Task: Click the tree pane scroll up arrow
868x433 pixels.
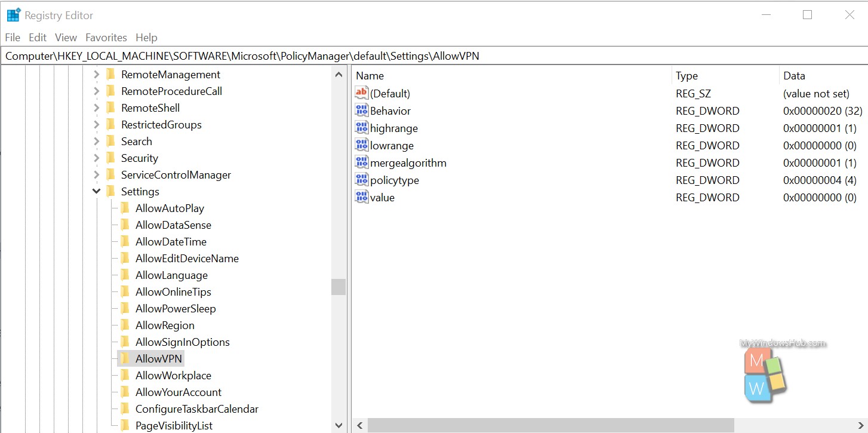Action: [x=338, y=75]
